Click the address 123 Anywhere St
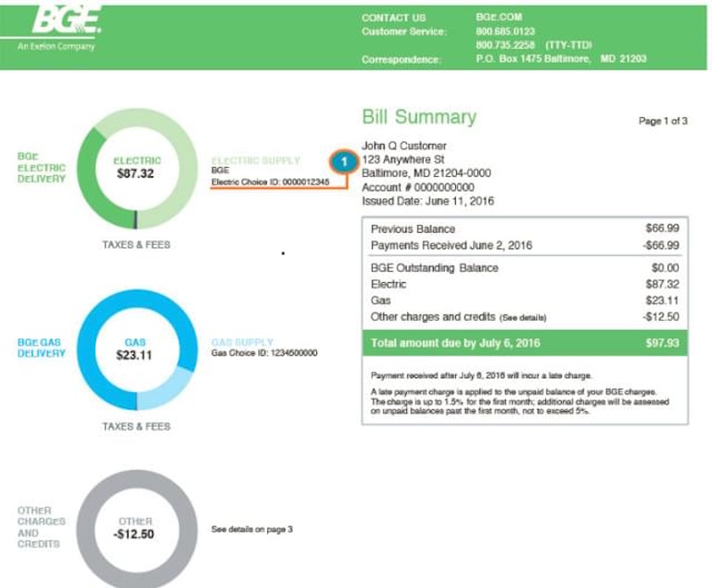This screenshot has width=712, height=588. [x=402, y=160]
